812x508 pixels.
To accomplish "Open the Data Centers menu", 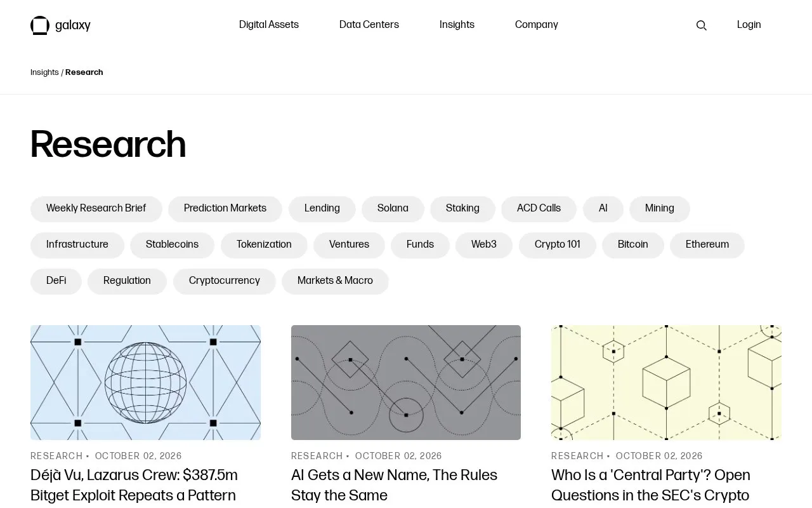I will [x=369, y=25].
